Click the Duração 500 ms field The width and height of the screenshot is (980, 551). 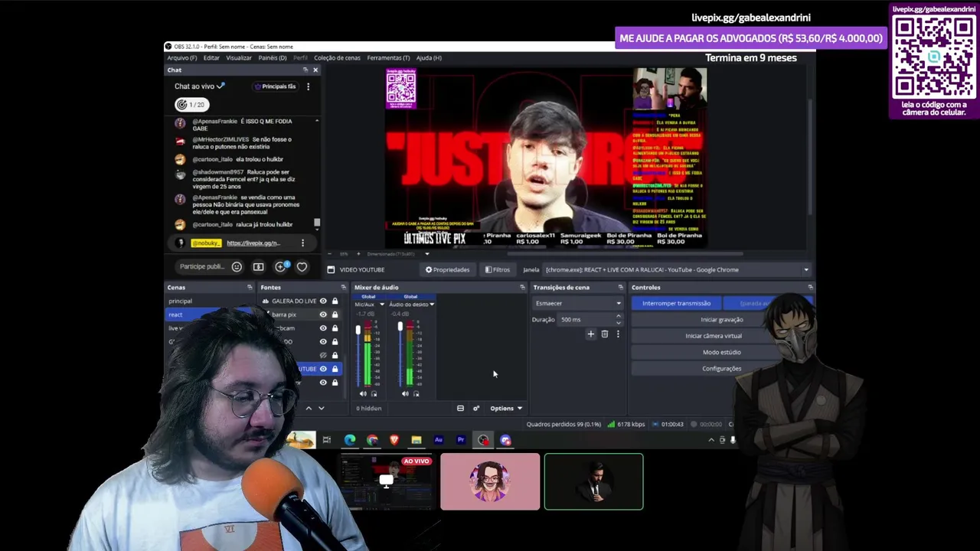click(589, 319)
